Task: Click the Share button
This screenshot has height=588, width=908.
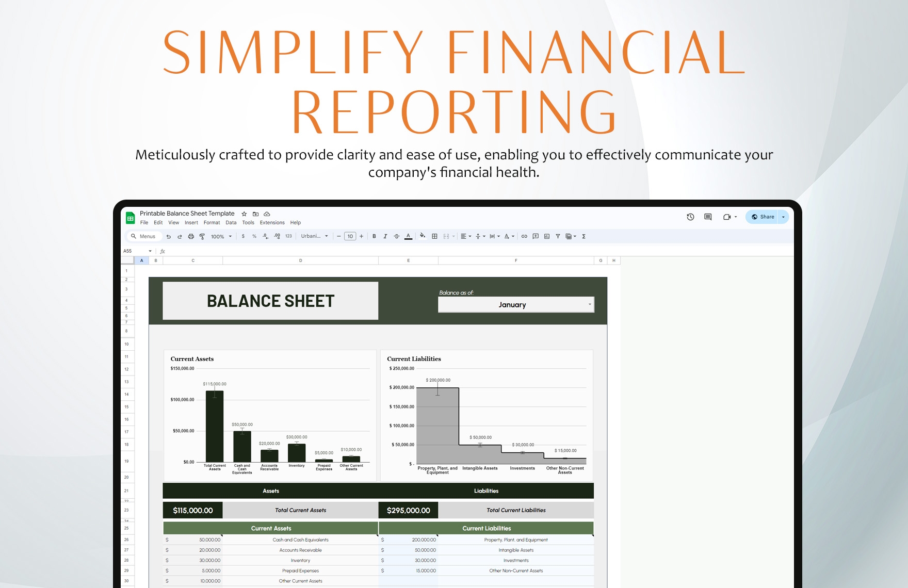Action: [762, 217]
